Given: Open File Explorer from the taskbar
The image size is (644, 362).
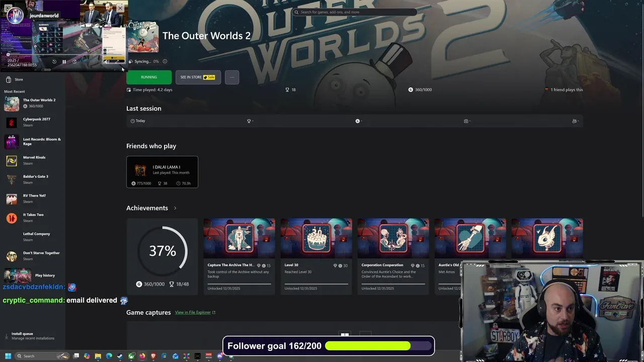Looking at the screenshot, I should (x=98, y=356).
